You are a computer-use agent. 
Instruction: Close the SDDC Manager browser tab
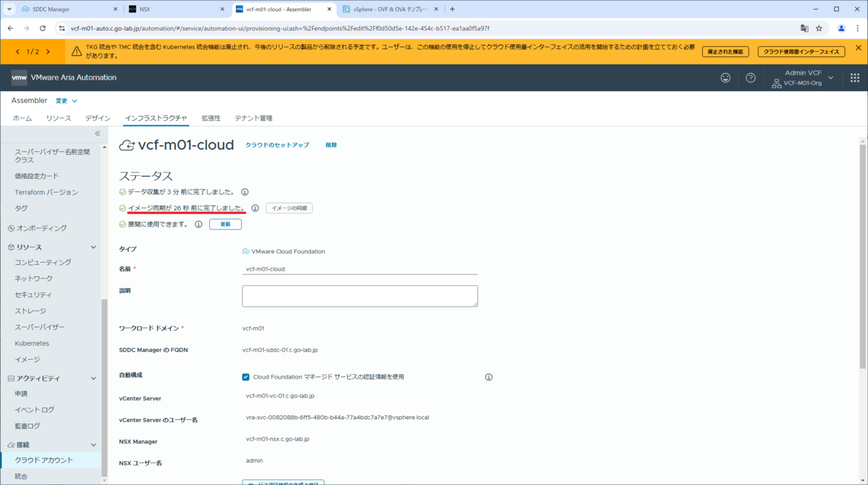point(115,9)
